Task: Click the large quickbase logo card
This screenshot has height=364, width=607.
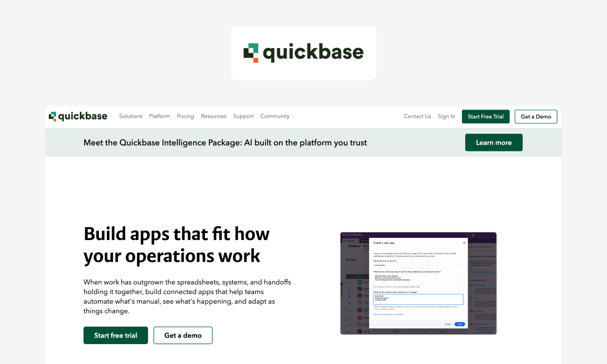Action: 303,53
